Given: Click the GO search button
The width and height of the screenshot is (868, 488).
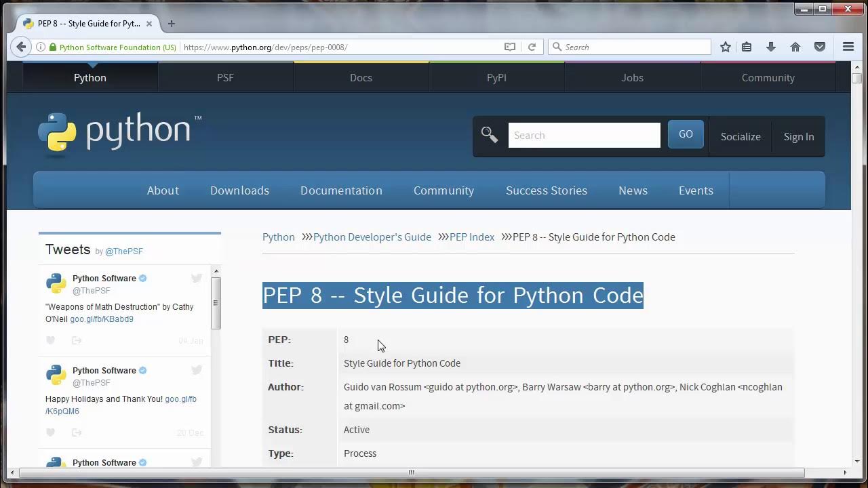Looking at the screenshot, I should (x=686, y=134).
